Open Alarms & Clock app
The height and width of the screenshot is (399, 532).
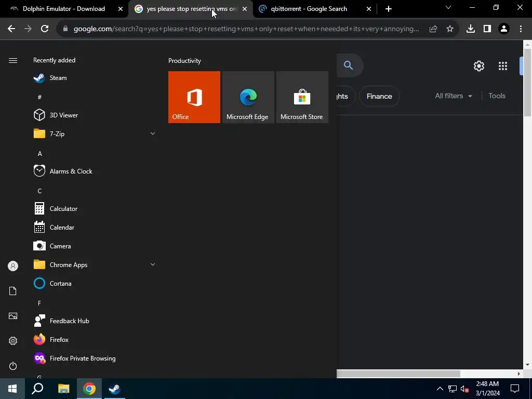(94, 171)
